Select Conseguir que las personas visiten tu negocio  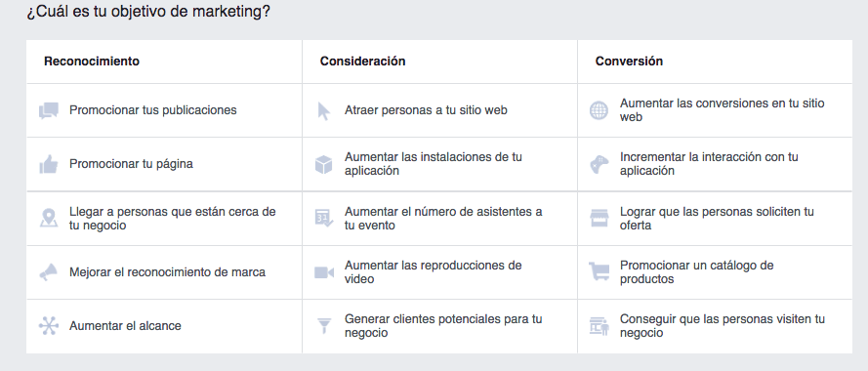tap(715, 326)
